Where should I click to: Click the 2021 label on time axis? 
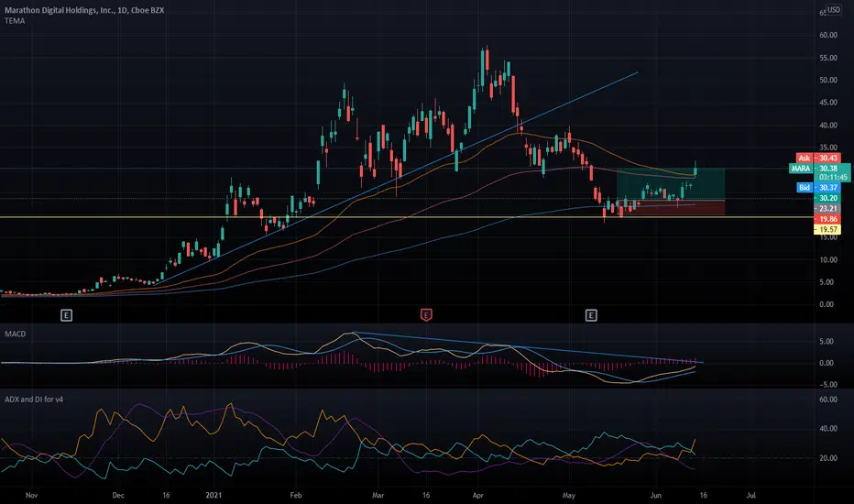click(214, 495)
